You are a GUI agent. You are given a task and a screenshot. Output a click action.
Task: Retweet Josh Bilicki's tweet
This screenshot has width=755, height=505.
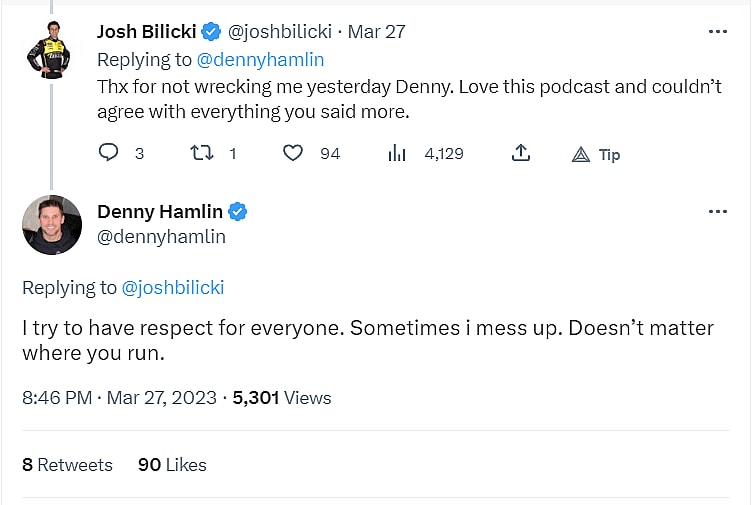(200, 153)
